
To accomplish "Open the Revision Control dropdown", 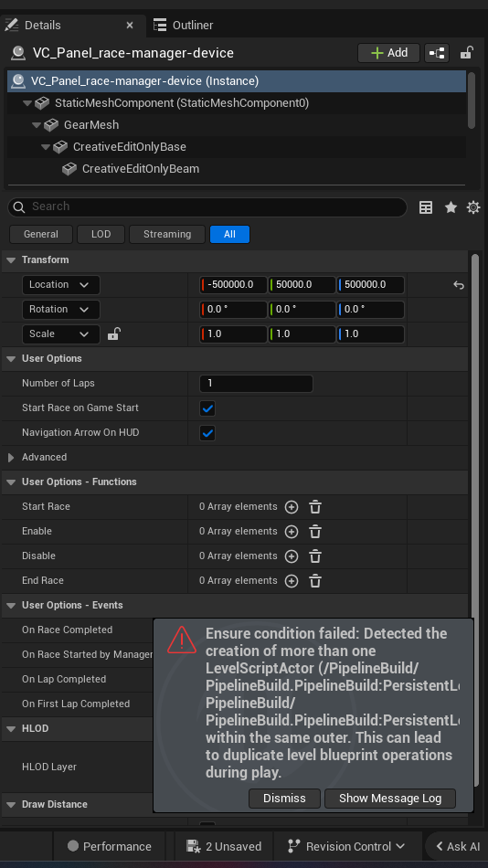I will click(x=346, y=846).
